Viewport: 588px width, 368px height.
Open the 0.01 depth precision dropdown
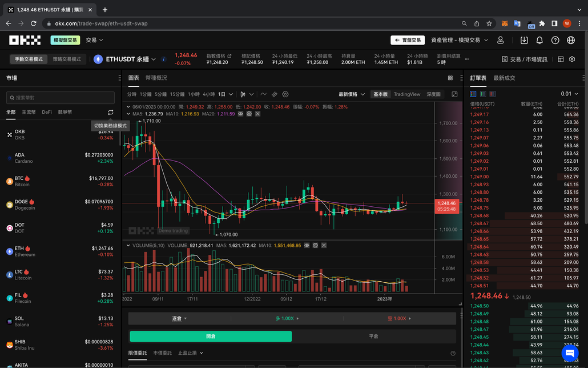569,94
